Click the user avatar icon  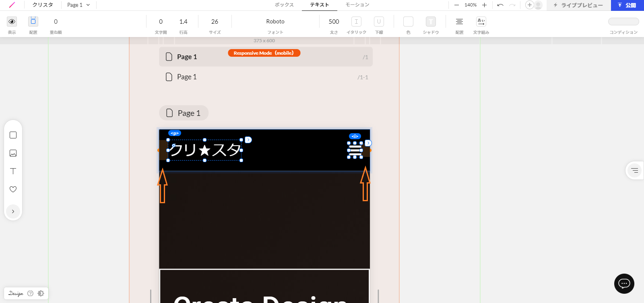point(538,5)
